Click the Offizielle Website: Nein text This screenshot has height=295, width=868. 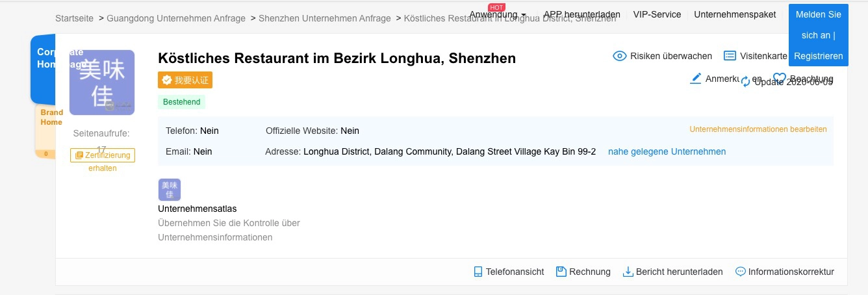pos(313,131)
